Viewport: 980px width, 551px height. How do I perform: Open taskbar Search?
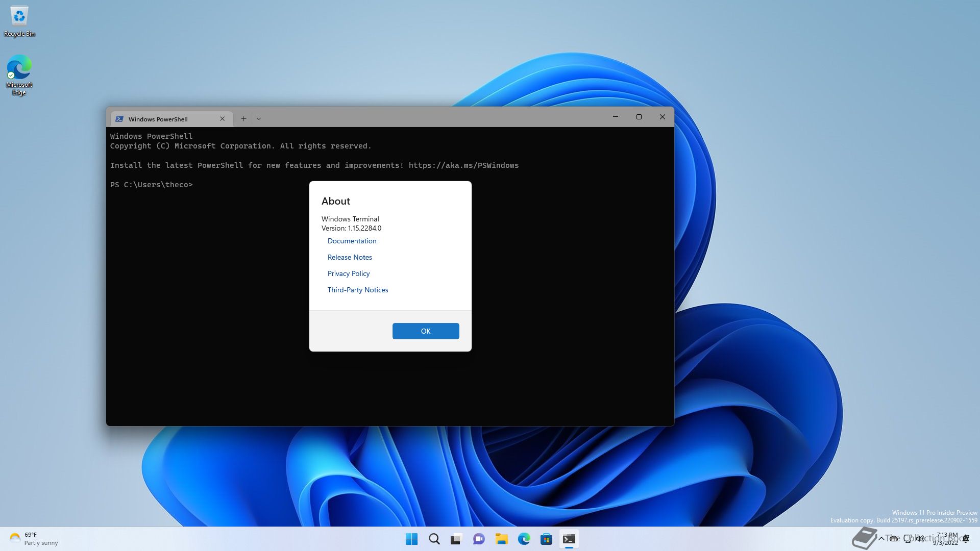(434, 539)
